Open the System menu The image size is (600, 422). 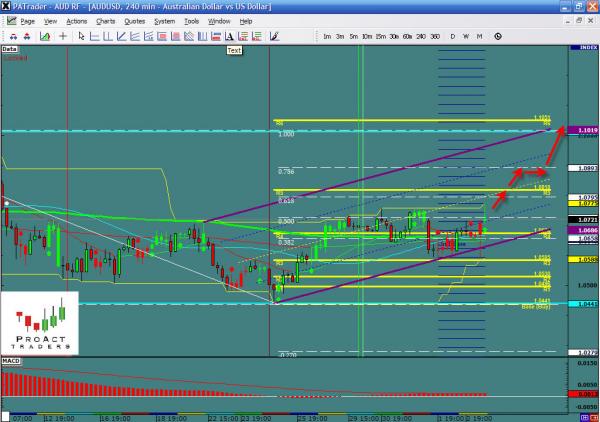click(164, 20)
